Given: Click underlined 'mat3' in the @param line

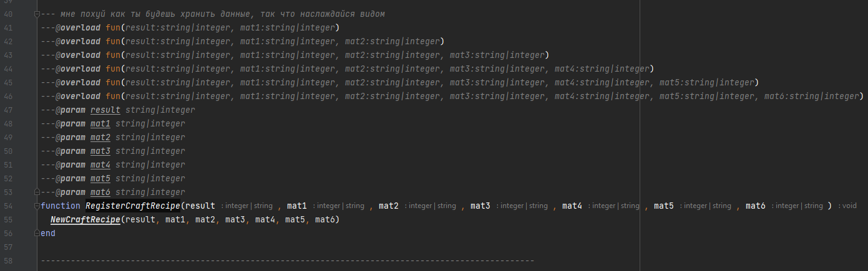Looking at the screenshot, I should tap(100, 151).
